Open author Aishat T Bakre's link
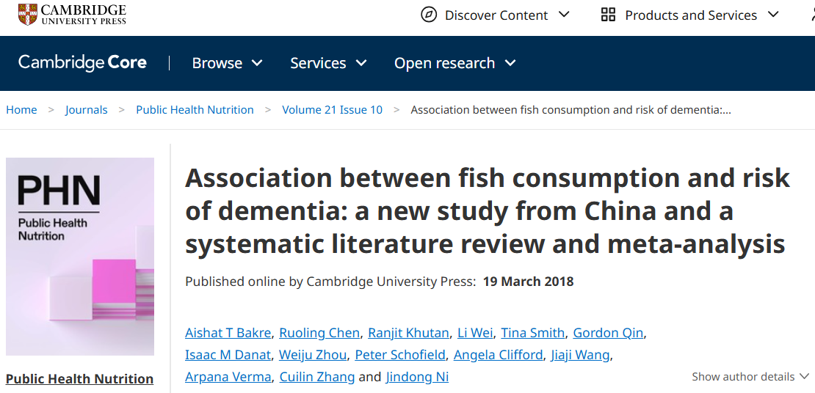This screenshot has height=393, width=815. 228,333
